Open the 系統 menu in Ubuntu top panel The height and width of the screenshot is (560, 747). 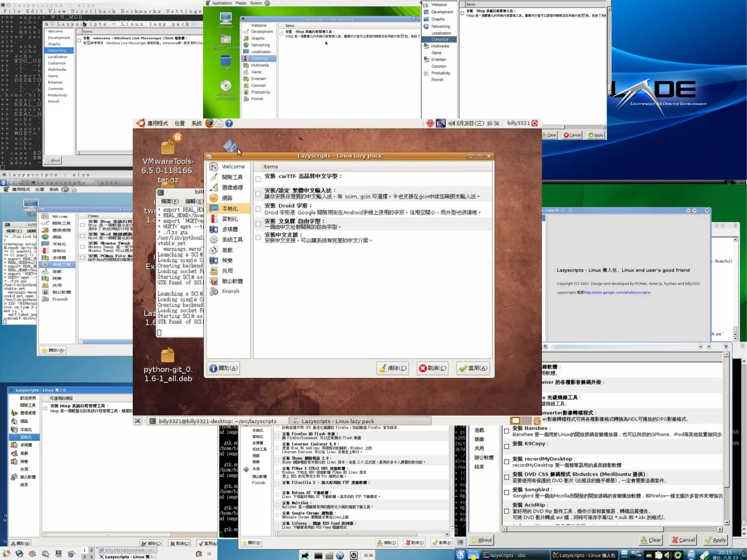click(197, 123)
